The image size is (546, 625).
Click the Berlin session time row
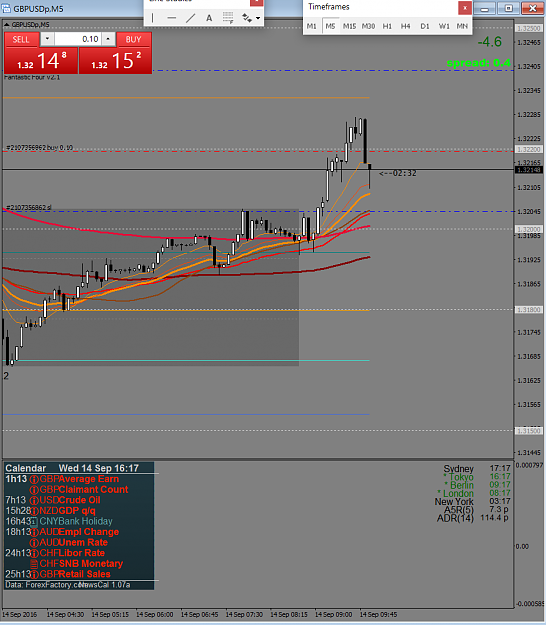(477, 485)
